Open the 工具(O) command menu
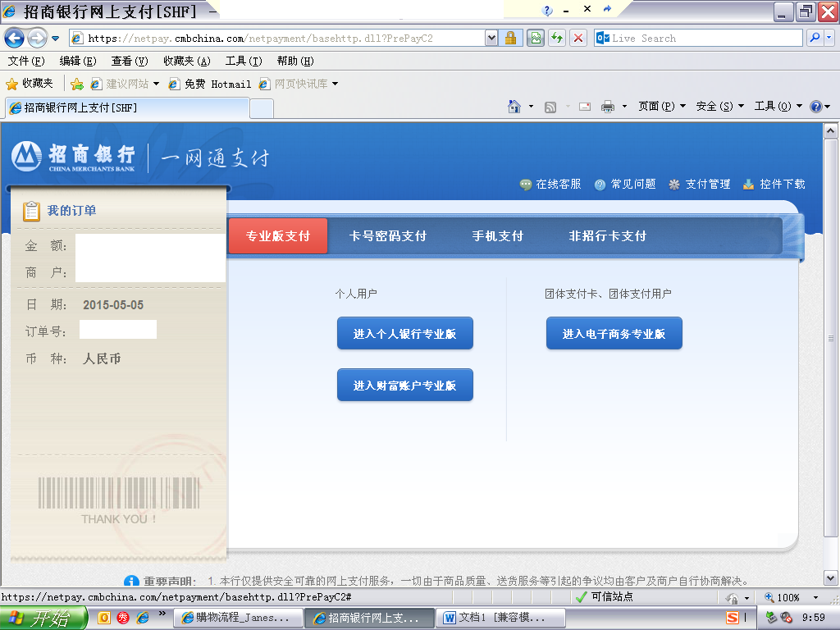The width and height of the screenshot is (840, 630). tap(778, 106)
